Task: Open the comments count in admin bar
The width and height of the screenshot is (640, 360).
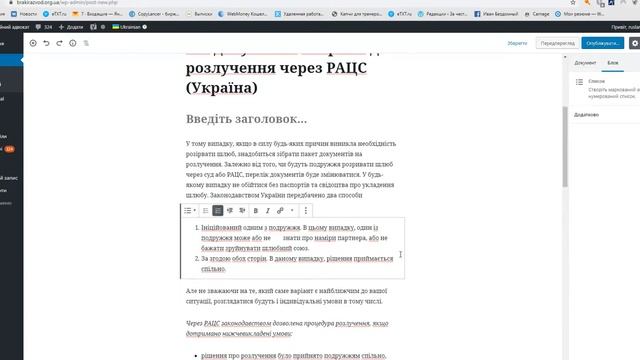Action: pyautogui.click(x=44, y=27)
